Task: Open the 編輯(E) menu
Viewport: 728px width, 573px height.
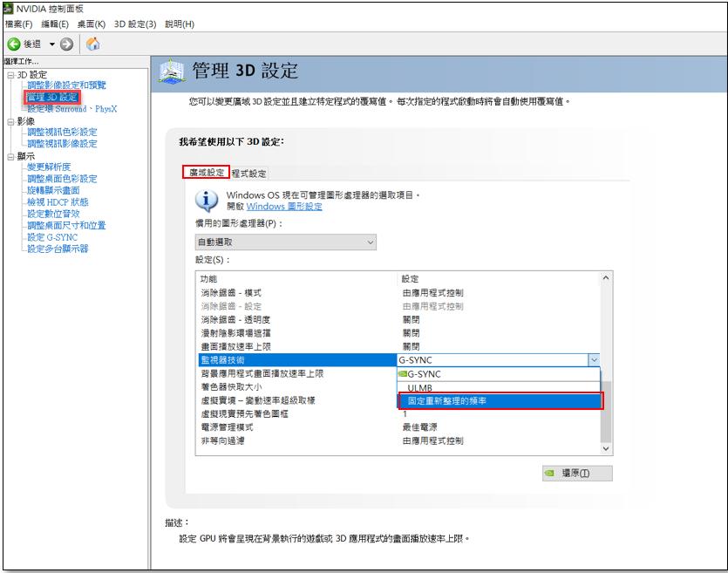Action: pos(55,24)
